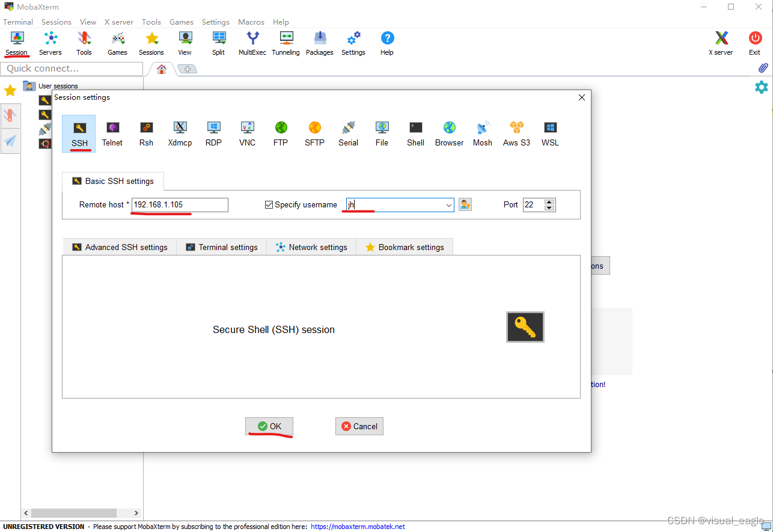The width and height of the screenshot is (773, 532).
Task: Select the home tab
Action: tap(162, 69)
